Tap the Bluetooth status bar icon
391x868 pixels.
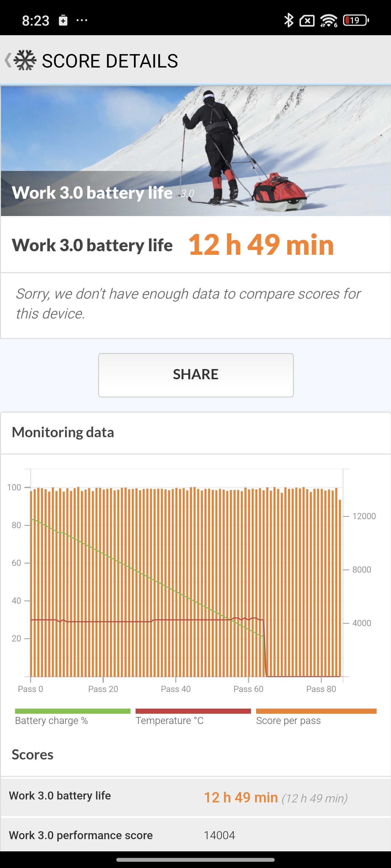288,20
